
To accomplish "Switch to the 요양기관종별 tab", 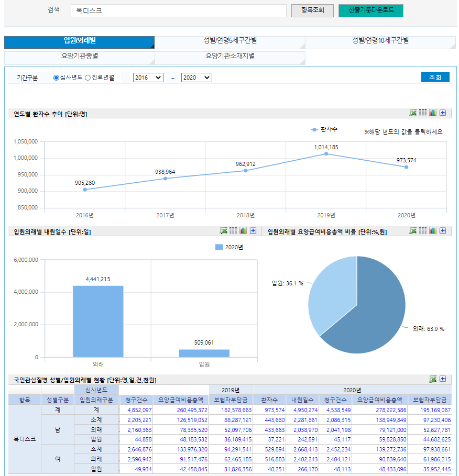I will point(79,58).
